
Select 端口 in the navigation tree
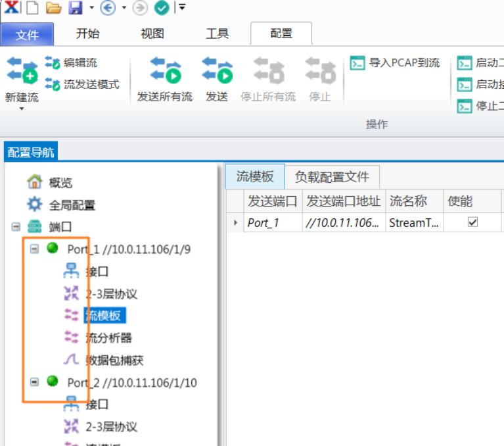pos(60,227)
